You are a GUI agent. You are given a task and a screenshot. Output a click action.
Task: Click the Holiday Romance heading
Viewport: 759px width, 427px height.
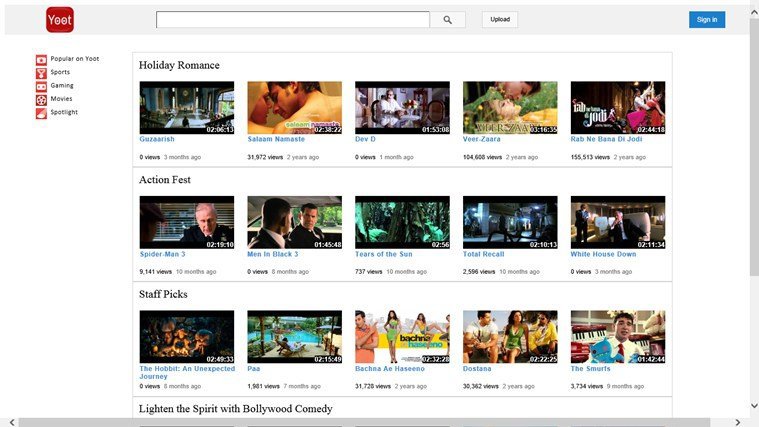coord(179,65)
